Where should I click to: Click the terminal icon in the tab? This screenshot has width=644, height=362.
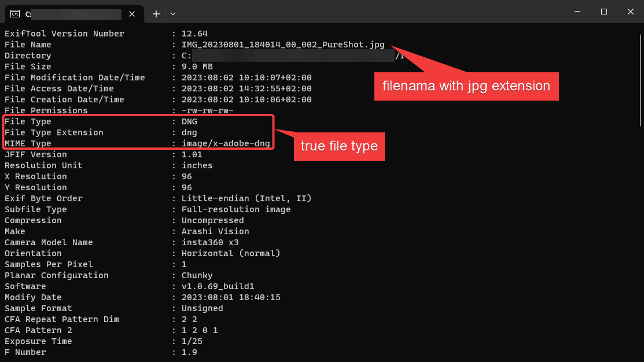pyautogui.click(x=15, y=14)
